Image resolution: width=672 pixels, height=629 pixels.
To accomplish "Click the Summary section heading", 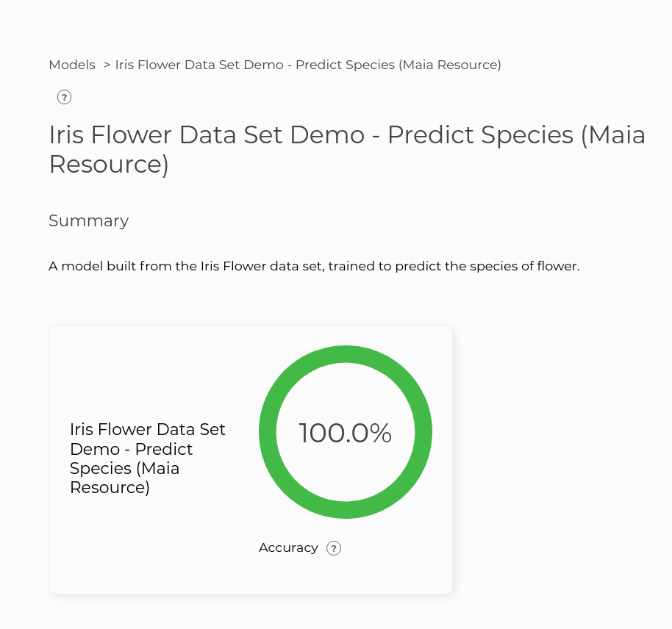I will click(x=88, y=220).
